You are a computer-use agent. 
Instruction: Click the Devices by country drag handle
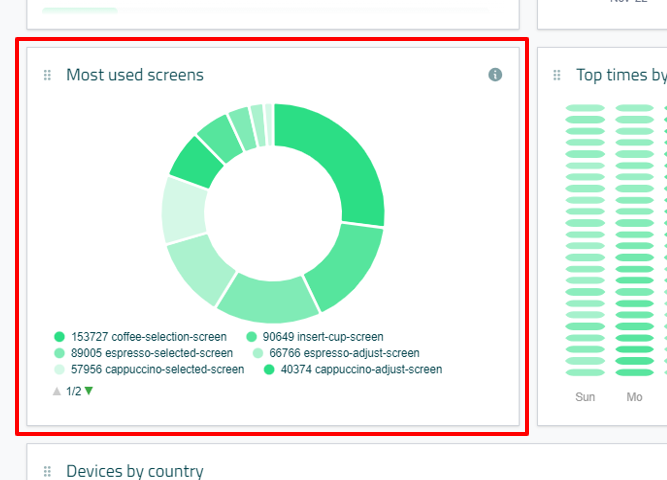coord(47,472)
